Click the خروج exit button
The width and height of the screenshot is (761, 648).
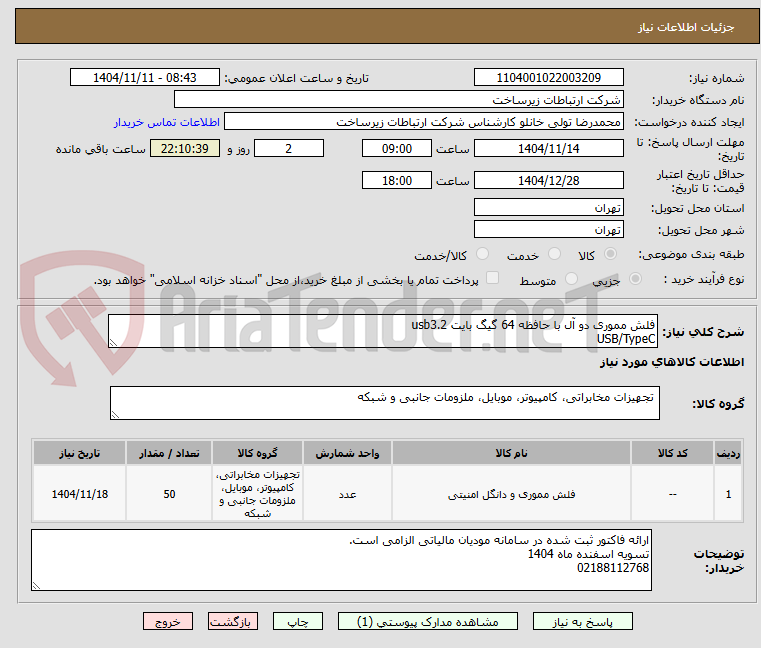coord(167,621)
